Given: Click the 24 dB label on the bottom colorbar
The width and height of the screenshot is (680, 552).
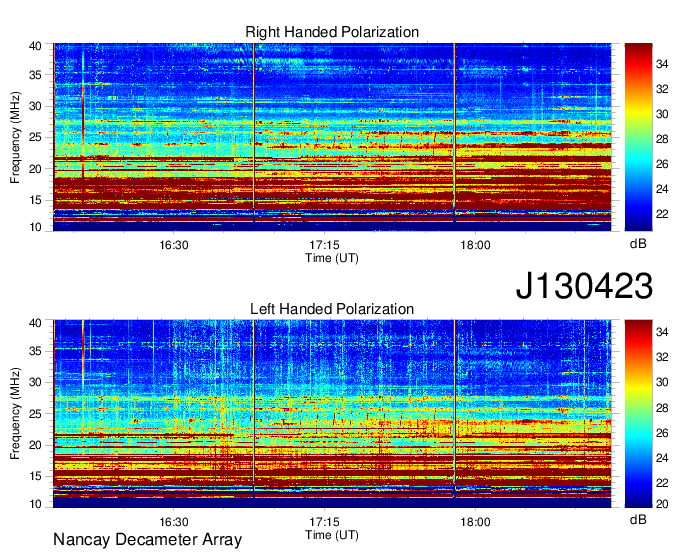Looking at the screenshot, I should (x=662, y=458).
